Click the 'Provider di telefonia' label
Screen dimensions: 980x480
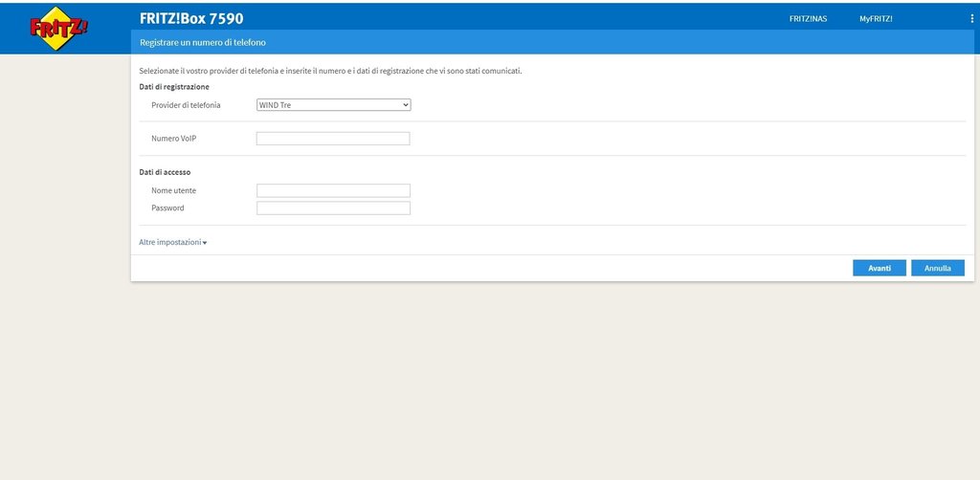click(186, 105)
